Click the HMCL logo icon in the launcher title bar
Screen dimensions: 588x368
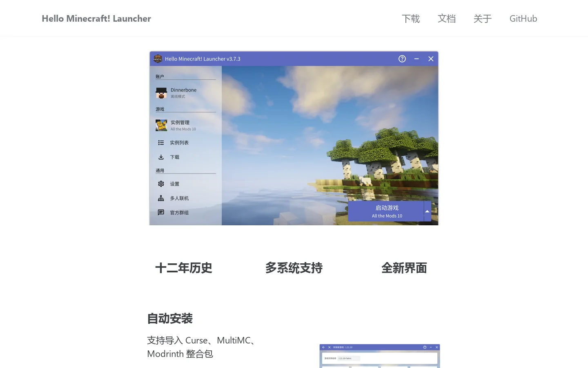[158, 59]
